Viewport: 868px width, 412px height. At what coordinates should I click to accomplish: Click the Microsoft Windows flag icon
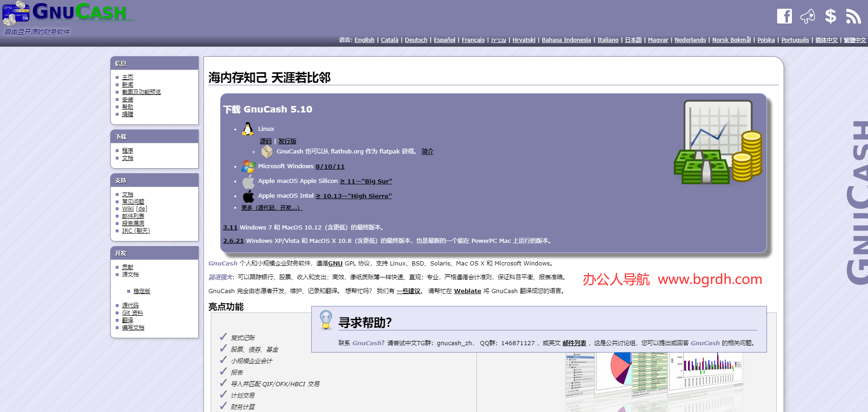click(x=248, y=166)
